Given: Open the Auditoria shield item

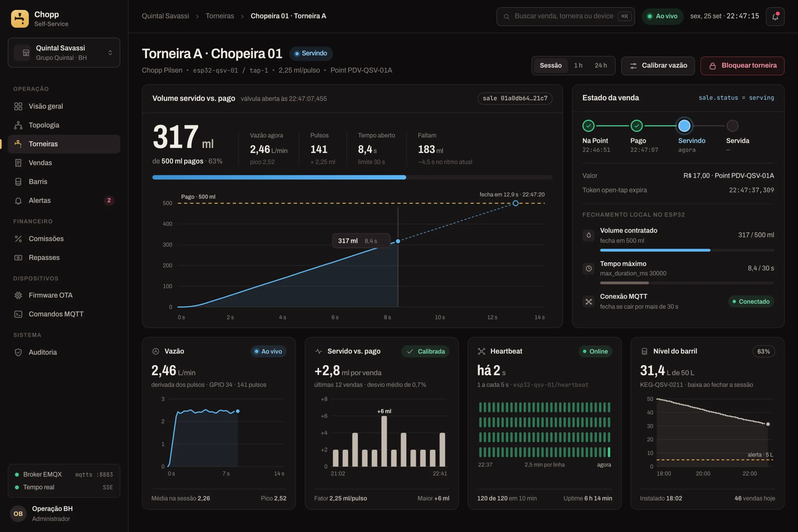Looking at the screenshot, I should [64, 352].
